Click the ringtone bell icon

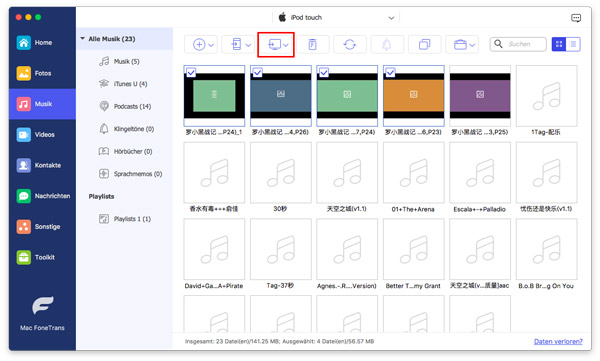click(x=387, y=44)
